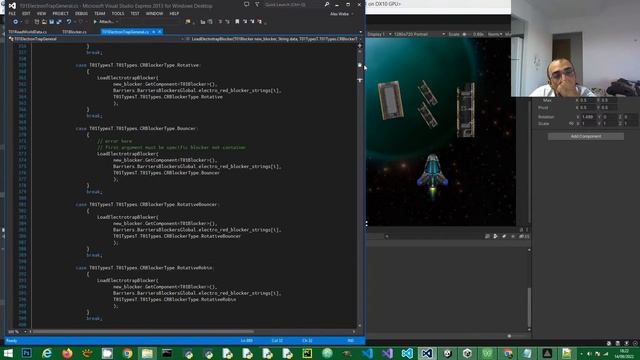Image resolution: width=640 pixels, height=360 pixels.
Task: Open the HELP menu
Action: (174, 13)
